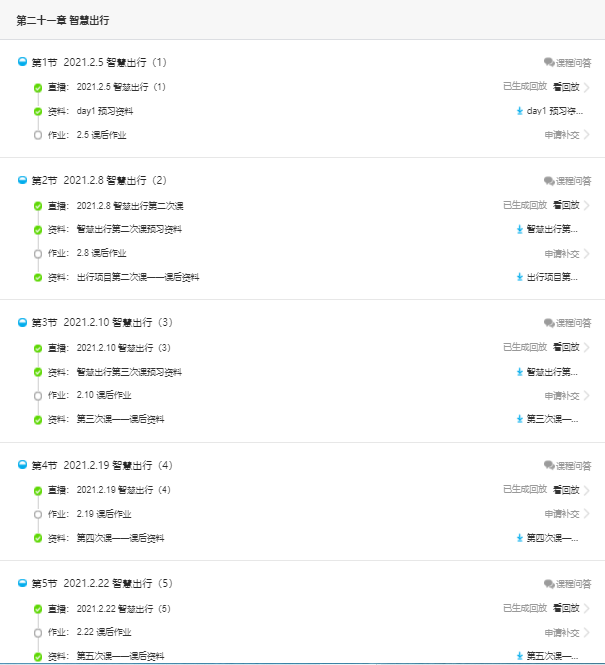Click the green check beside 2021.2.8 智慧出行第二次课
This screenshot has width=605, height=665.
[x=38, y=206]
